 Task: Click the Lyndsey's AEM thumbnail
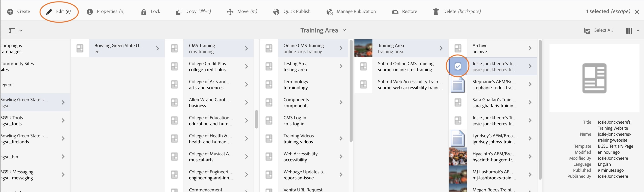[x=458, y=138]
